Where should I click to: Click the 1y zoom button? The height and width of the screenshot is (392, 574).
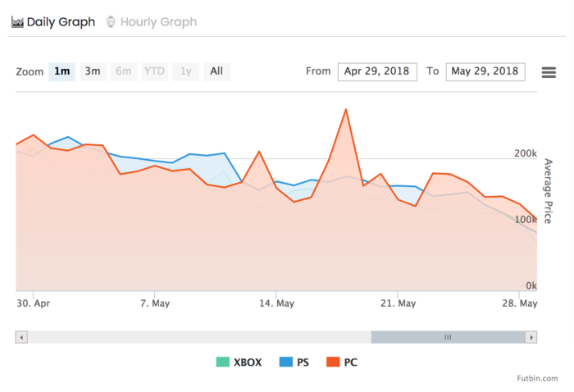[x=186, y=71]
